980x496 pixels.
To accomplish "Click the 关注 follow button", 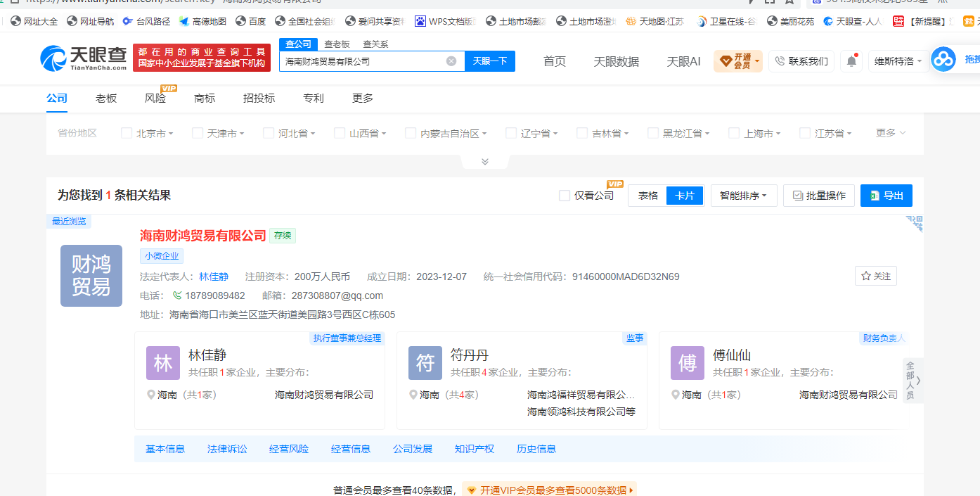I will 876,276.
